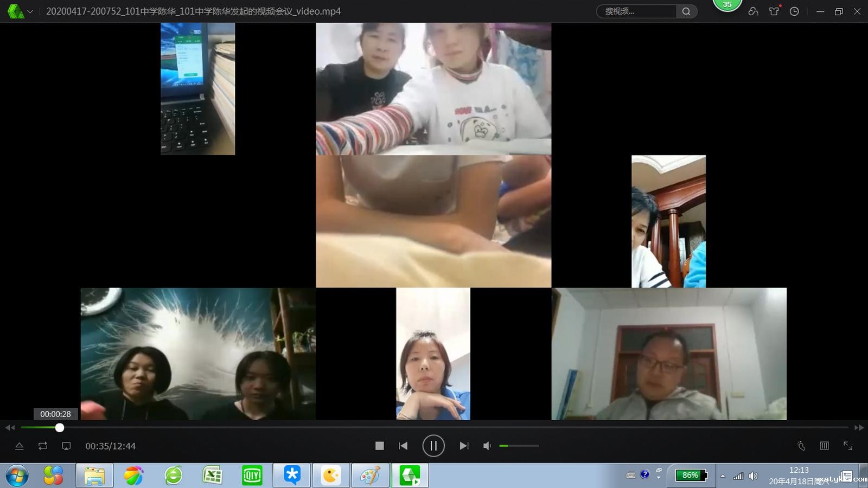Expand the player logo main menu arrow

coord(30,11)
